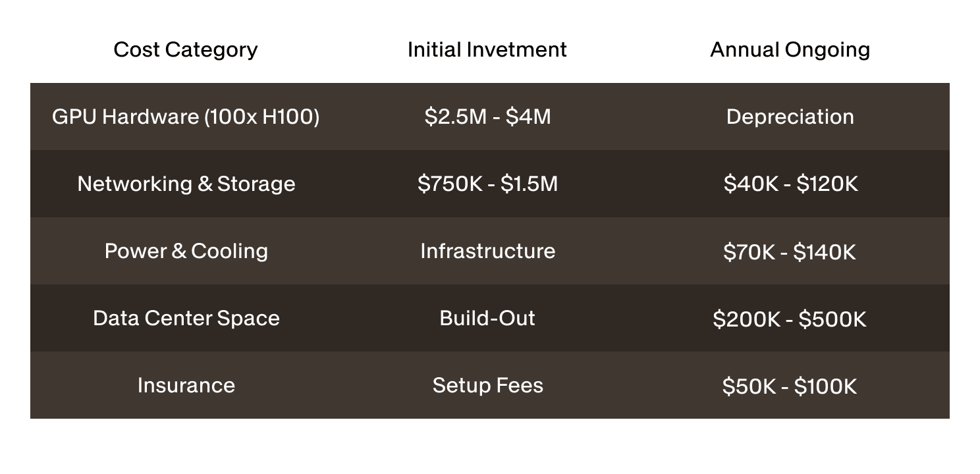
Task: Click the ampersand in Power & Cooling
Action: (x=179, y=251)
